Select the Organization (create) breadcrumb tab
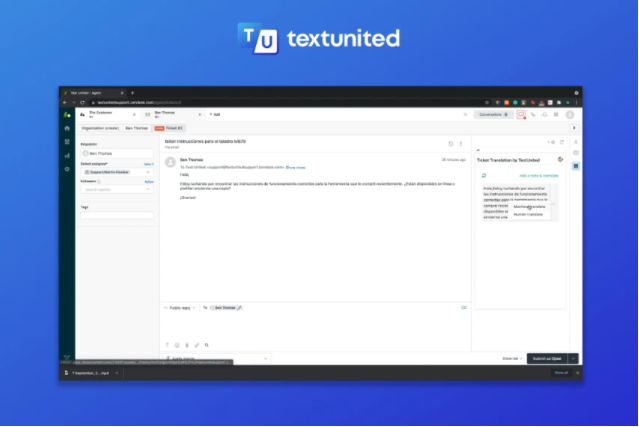 pos(100,128)
